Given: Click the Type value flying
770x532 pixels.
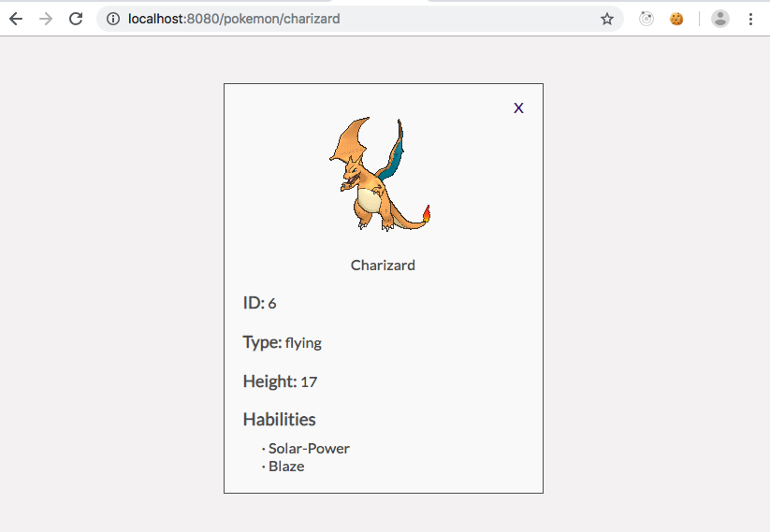Looking at the screenshot, I should pos(303,343).
